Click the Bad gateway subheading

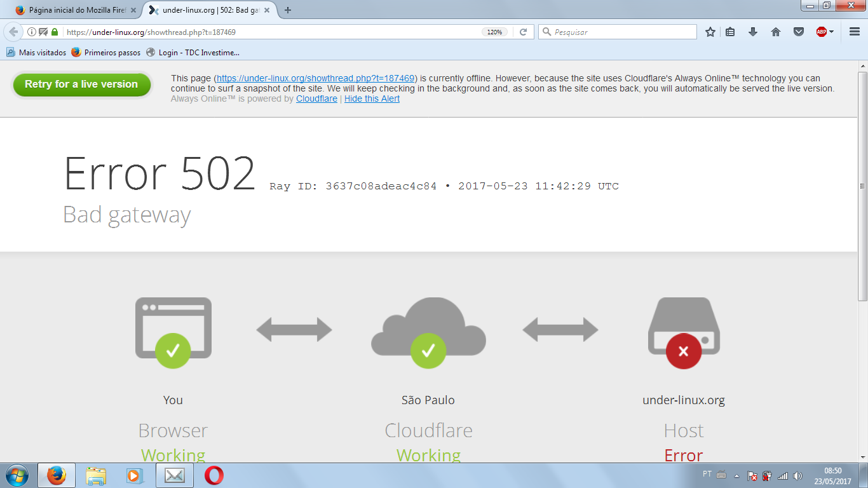point(127,215)
